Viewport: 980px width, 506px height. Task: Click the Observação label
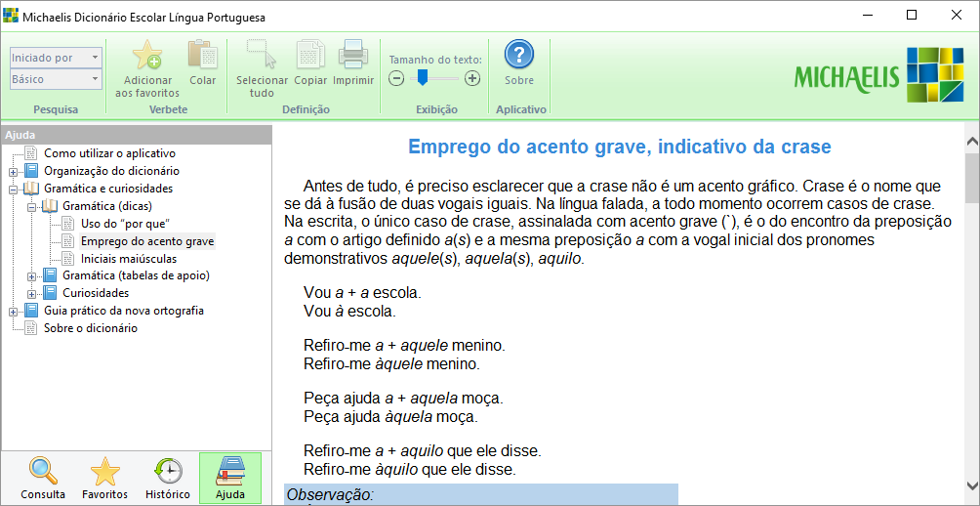330,494
